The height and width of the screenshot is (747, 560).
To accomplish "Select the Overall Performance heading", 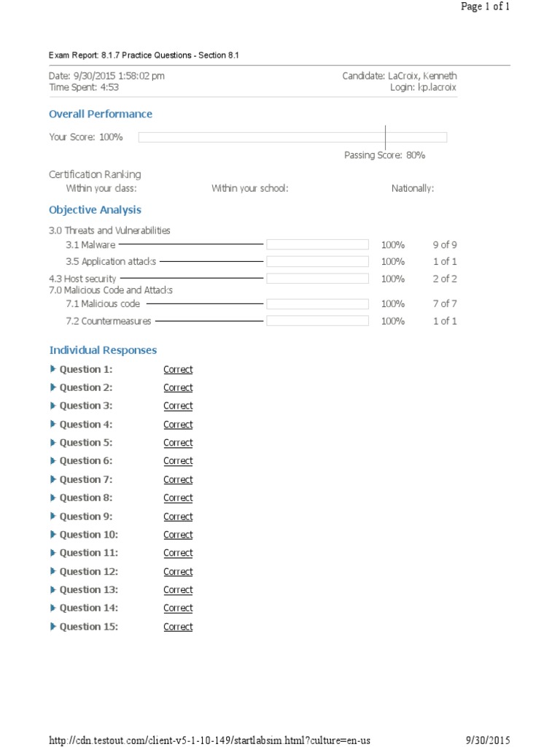I will point(101,114).
